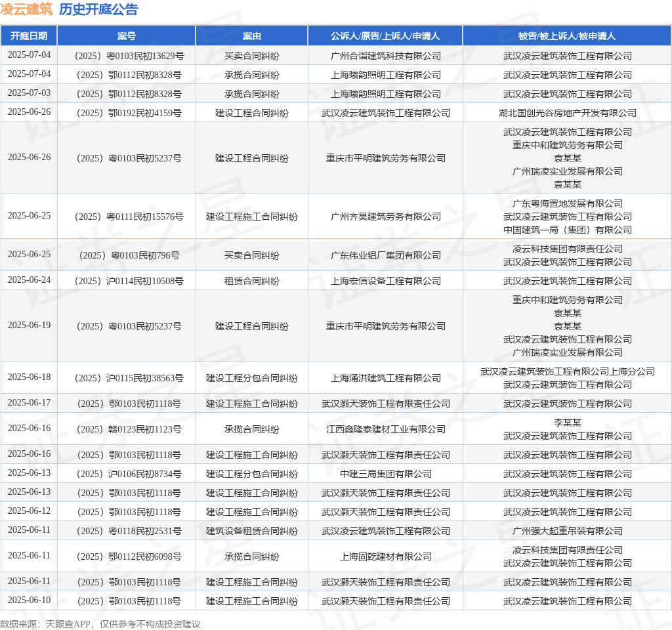
Task: Click the 历史开庭公告 heading
Action: coord(98,9)
